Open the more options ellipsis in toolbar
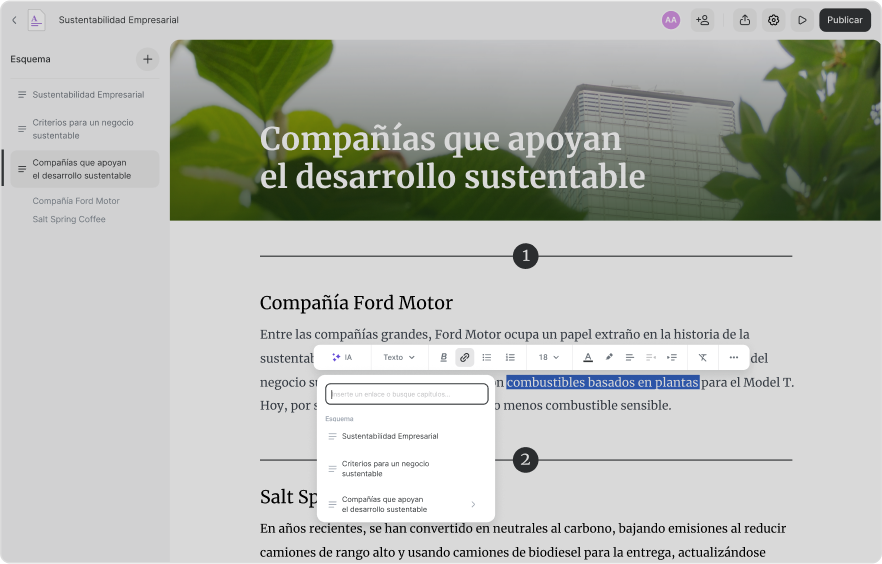Viewport: 882px width, 564px height. [734, 358]
